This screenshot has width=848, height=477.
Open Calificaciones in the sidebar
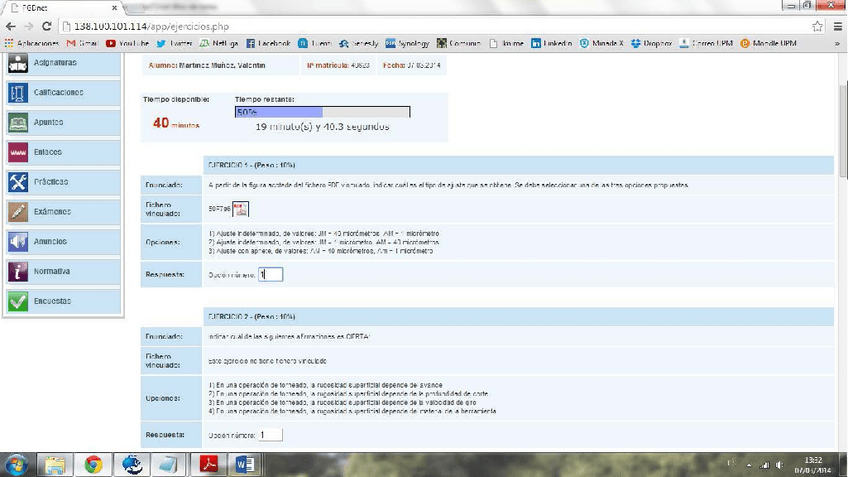click(x=63, y=92)
